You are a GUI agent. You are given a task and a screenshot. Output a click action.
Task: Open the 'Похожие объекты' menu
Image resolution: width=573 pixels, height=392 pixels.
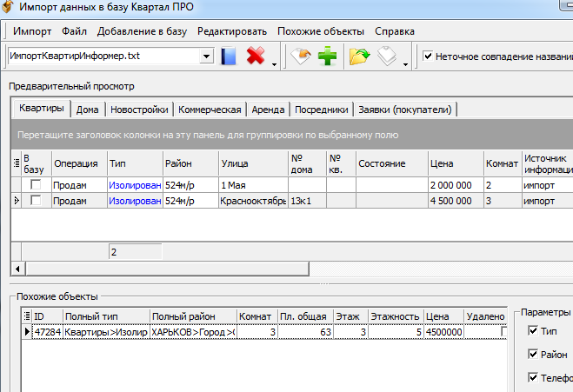coord(321,31)
